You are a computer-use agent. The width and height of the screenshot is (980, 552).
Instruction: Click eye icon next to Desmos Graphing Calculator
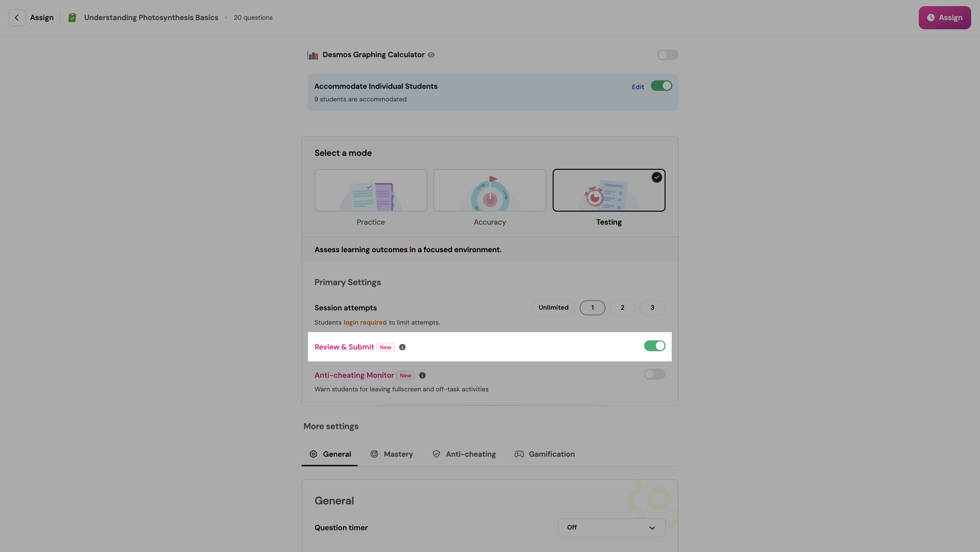431,55
